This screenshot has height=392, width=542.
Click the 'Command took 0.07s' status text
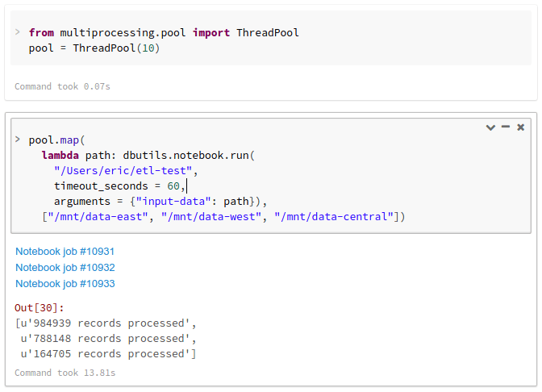tap(62, 86)
